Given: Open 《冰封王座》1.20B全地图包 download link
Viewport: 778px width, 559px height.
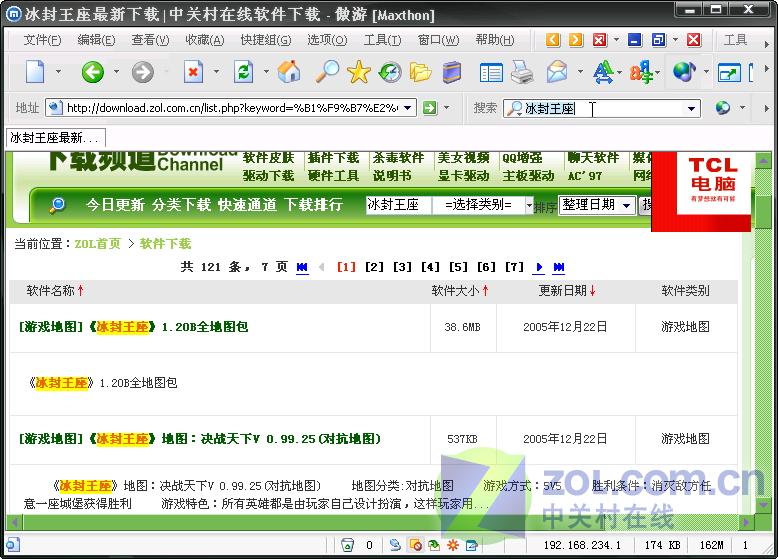Looking at the screenshot, I should 133,327.
